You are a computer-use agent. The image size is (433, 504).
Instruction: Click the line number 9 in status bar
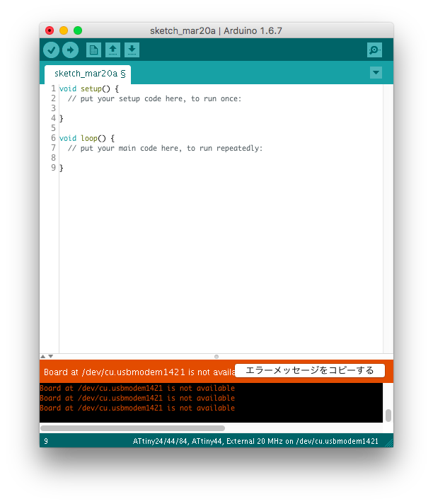click(x=46, y=441)
